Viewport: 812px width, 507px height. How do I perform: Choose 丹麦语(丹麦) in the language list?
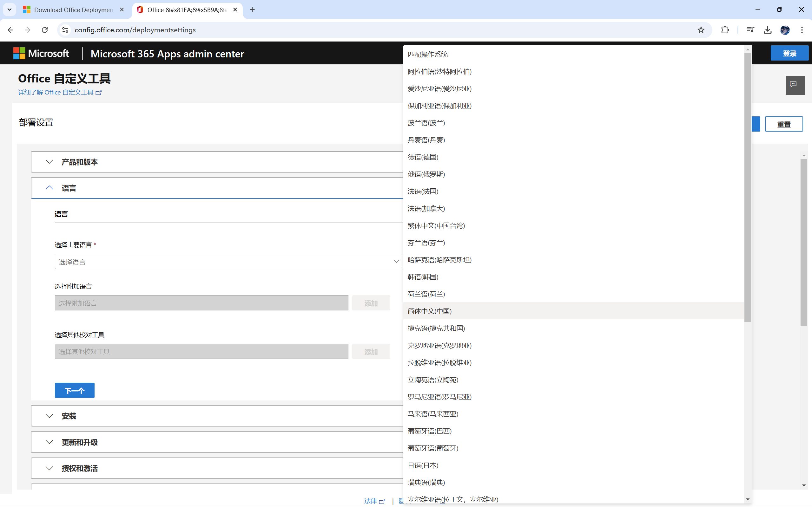coord(573,140)
